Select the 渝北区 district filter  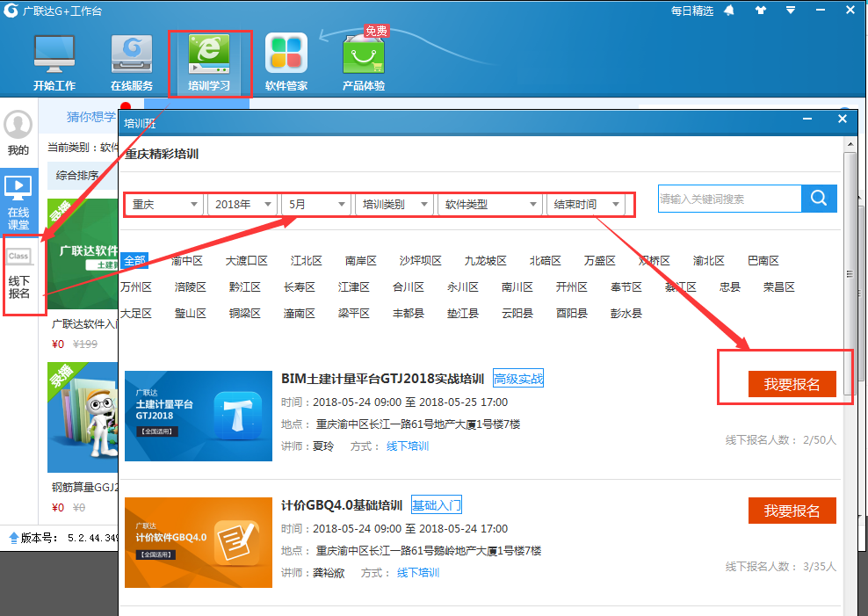(709, 261)
